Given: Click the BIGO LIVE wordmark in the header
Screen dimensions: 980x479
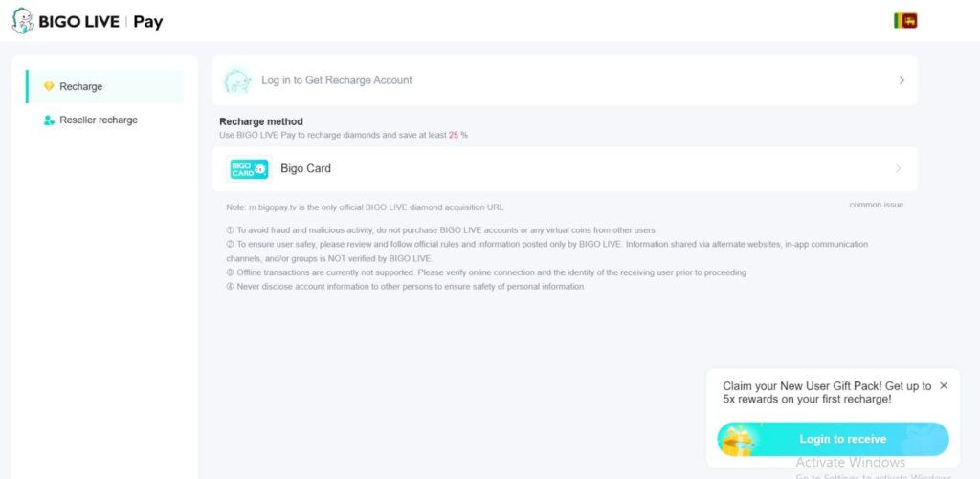Looking at the screenshot, I should pos(78,21).
